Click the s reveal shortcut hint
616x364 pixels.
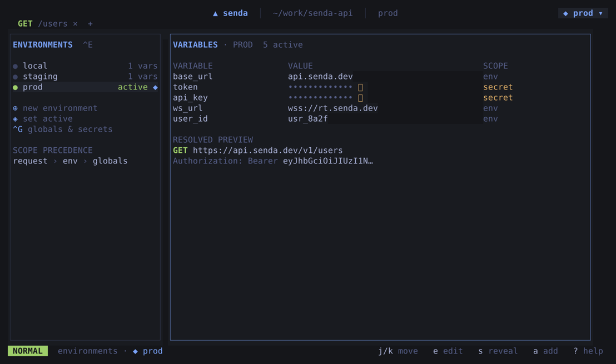point(498,351)
